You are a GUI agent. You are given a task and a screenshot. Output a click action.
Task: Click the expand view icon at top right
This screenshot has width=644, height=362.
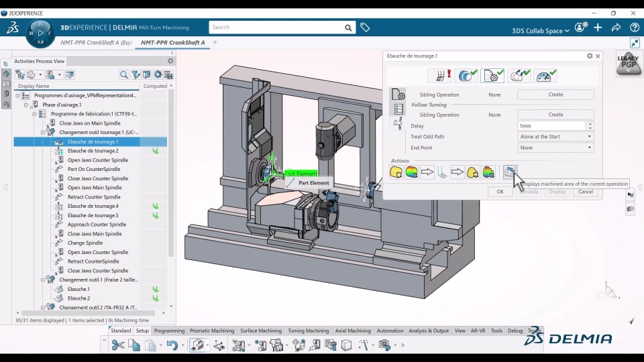(635, 43)
